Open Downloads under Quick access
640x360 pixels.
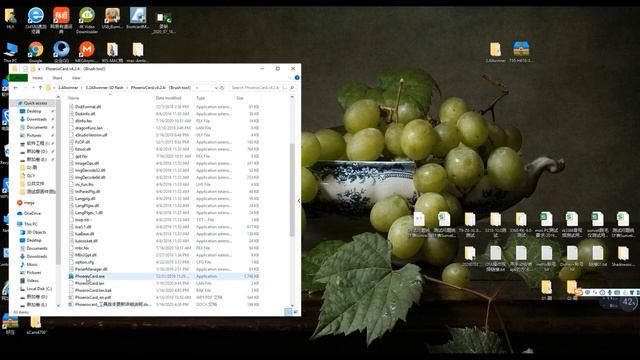pyautogui.click(x=37, y=119)
